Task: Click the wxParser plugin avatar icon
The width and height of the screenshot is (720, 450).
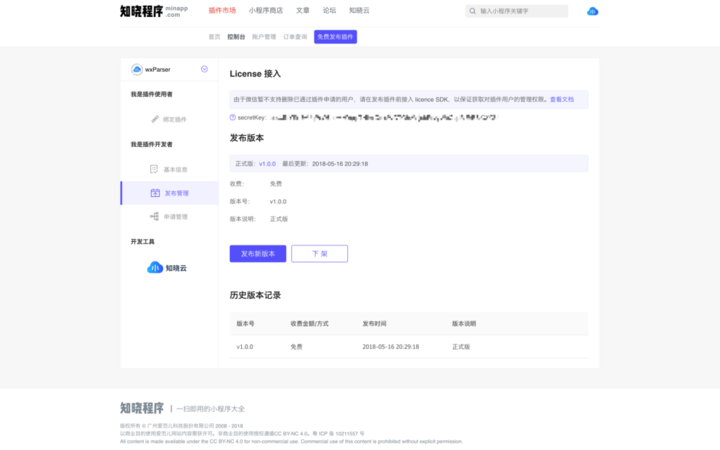Action: tap(137, 69)
